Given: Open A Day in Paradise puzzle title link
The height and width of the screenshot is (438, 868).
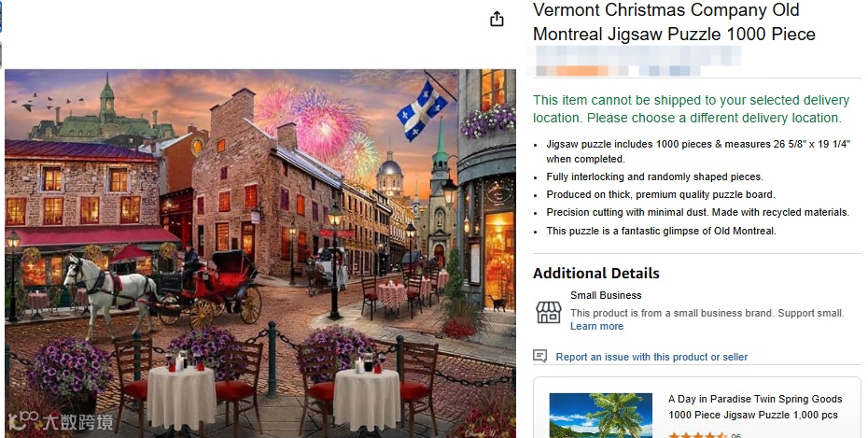Looking at the screenshot, I should pos(755,406).
